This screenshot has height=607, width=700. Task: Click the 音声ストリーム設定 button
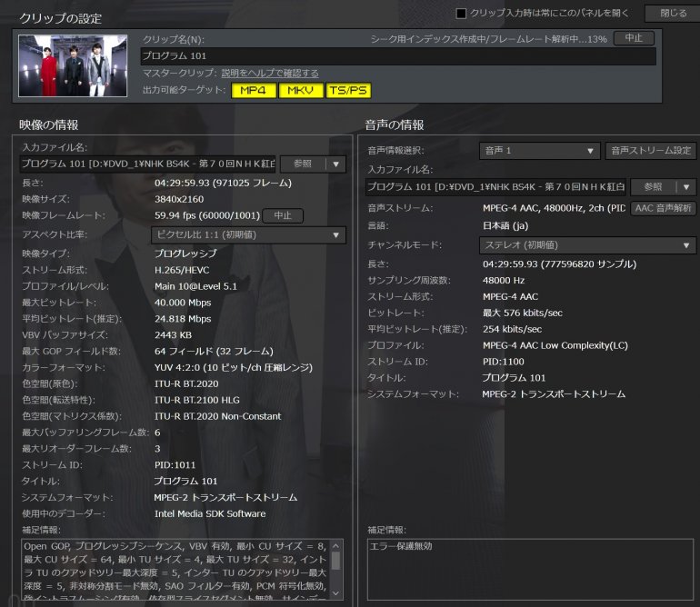point(651,151)
